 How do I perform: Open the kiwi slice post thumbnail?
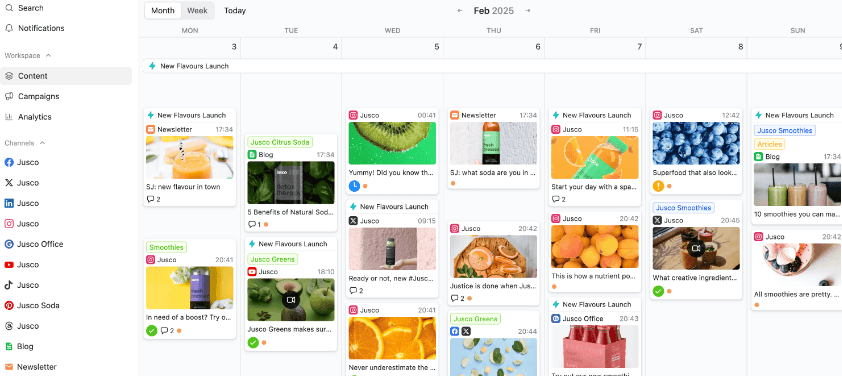pos(392,143)
